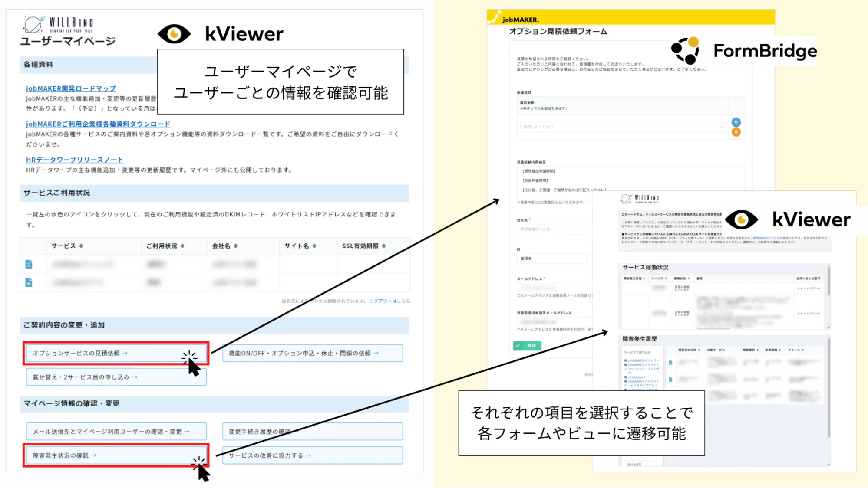Click orange remove-row button
The width and height of the screenshot is (868, 488).
pos(736,132)
